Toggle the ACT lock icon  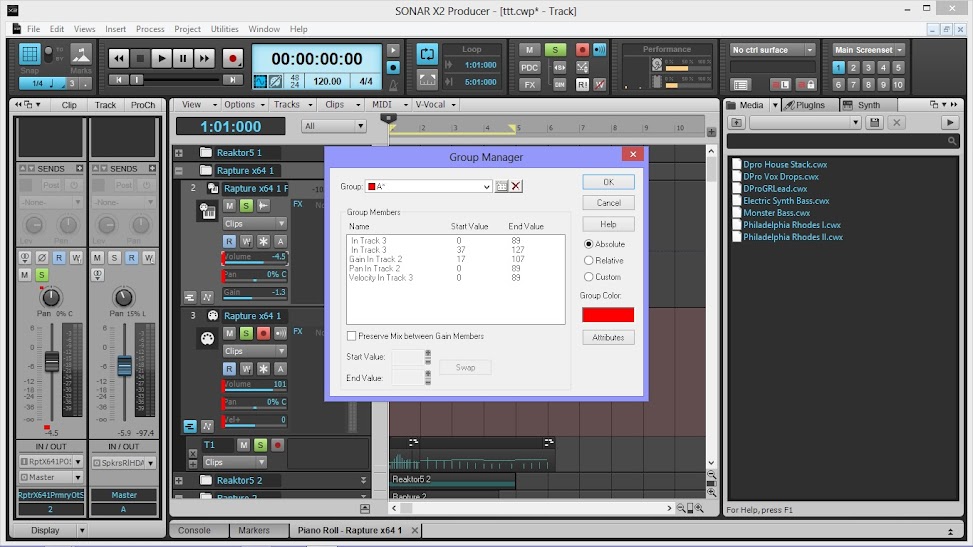(x=805, y=84)
